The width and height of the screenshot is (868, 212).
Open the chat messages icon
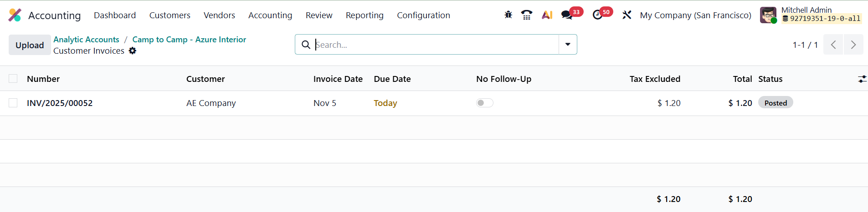pyautogui.click(x=567, y=15)
